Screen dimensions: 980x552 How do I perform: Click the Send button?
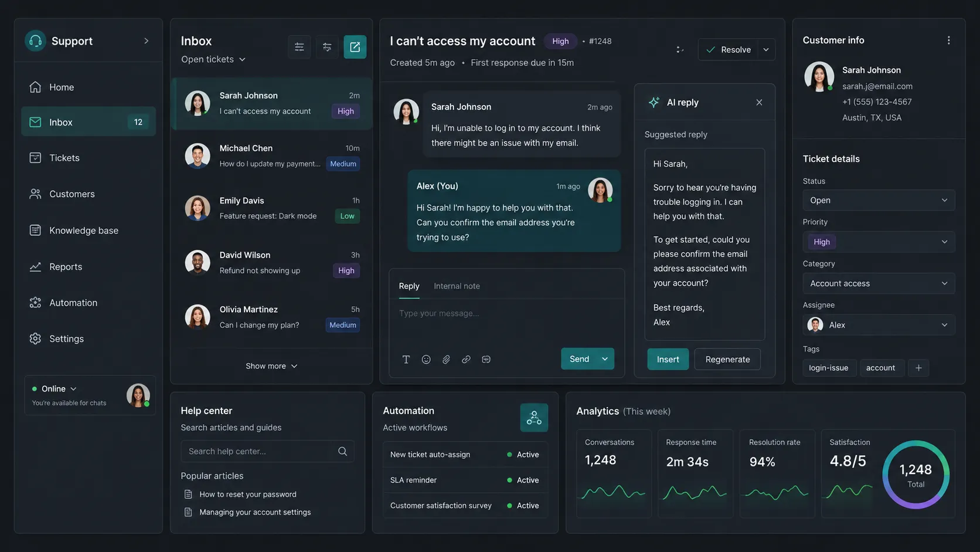click(579, 359)
